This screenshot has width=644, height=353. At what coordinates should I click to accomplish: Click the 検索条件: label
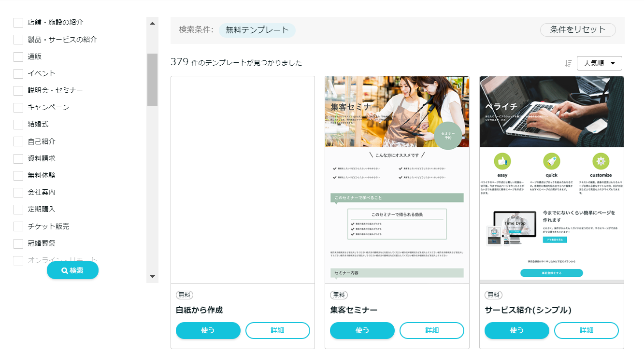(196, 30)
